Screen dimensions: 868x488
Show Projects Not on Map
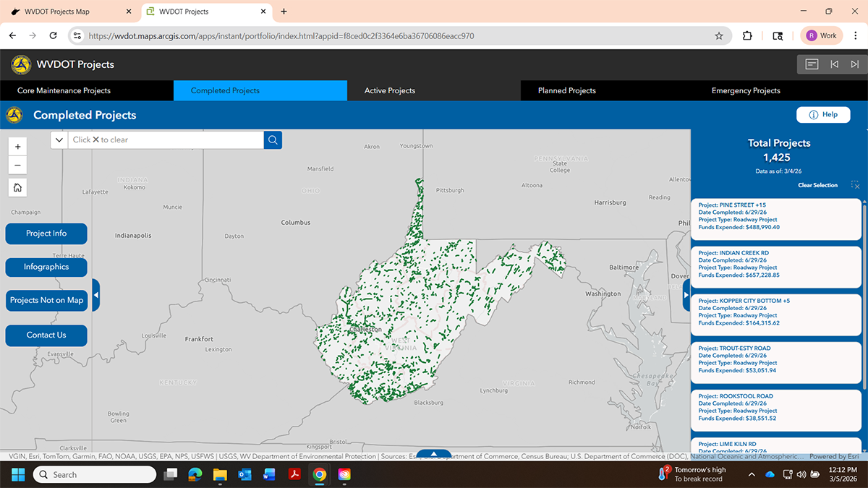coord(46,300)
